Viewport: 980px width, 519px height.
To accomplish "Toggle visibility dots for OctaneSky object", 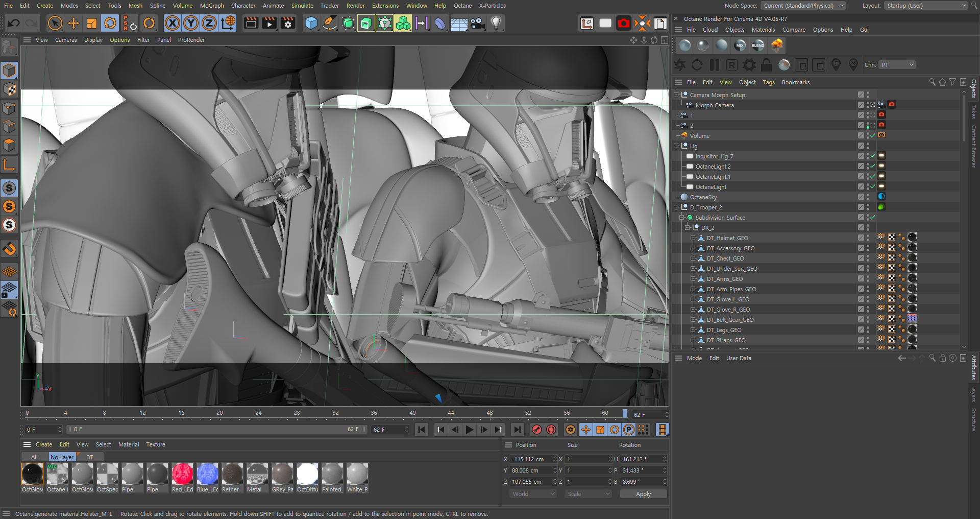I will tap(868, 197).
